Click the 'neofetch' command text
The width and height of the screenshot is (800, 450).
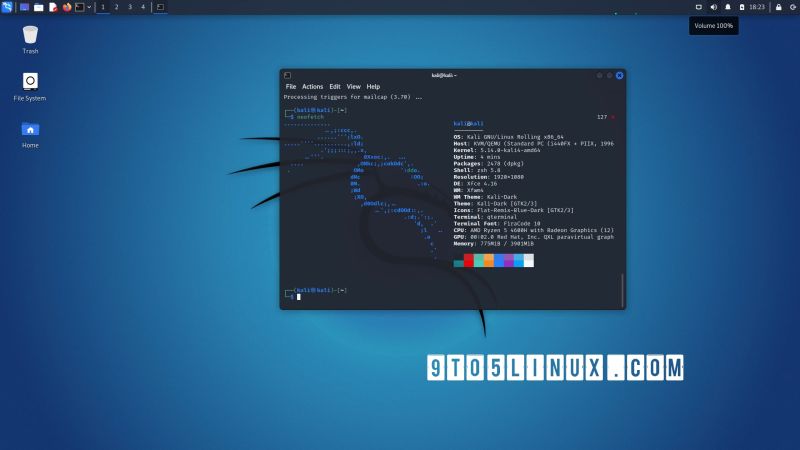pos(310,117)
